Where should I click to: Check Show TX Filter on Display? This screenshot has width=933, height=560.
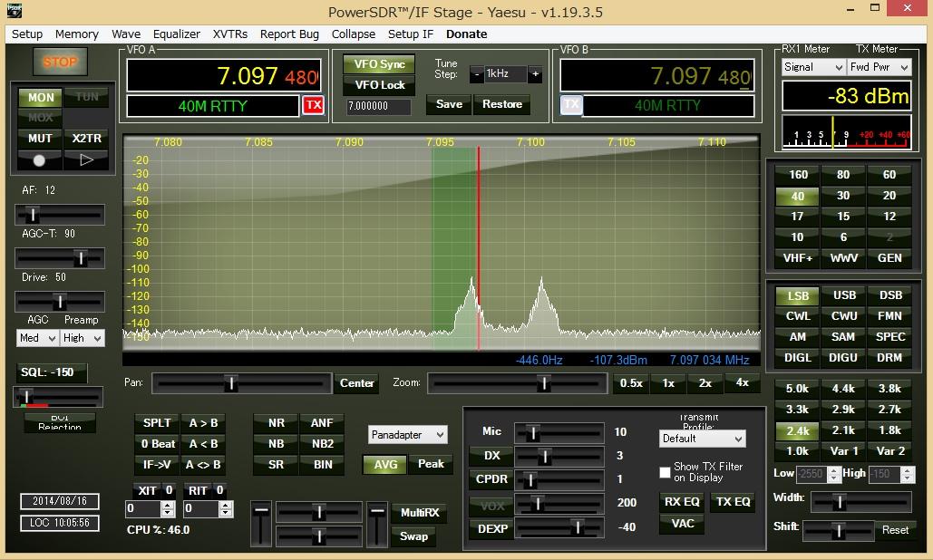pyautogui.click(x=666, y=472)
